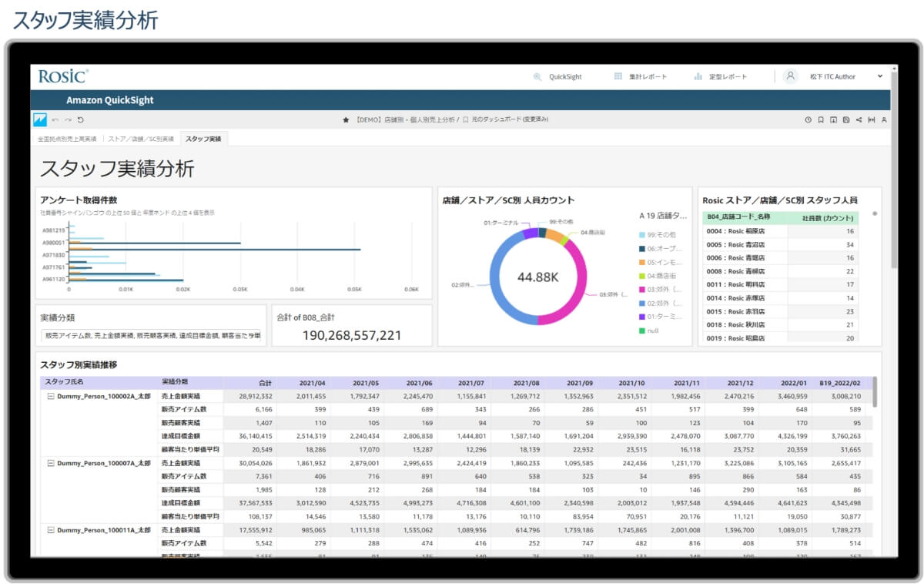The height and width of the screenshot is (584, 924).
Task: Toggle the 03:郊外 legend magenta swatch
Action: [642, 289]
